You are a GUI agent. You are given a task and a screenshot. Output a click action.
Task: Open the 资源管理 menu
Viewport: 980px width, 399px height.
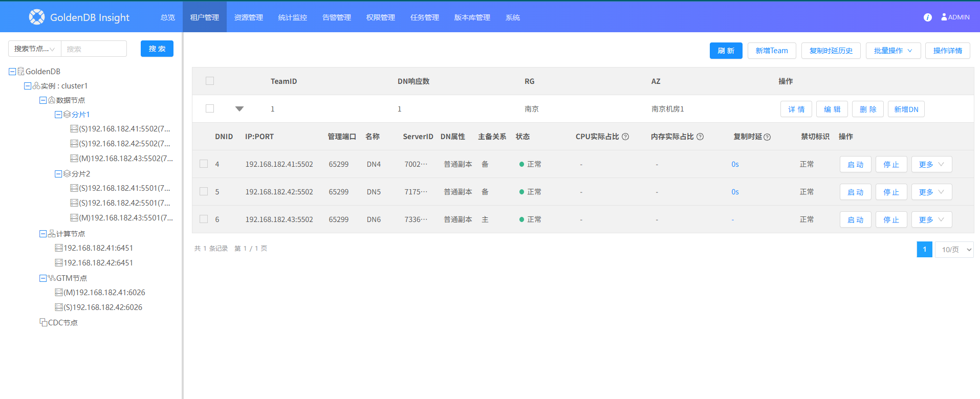(249, 17)
